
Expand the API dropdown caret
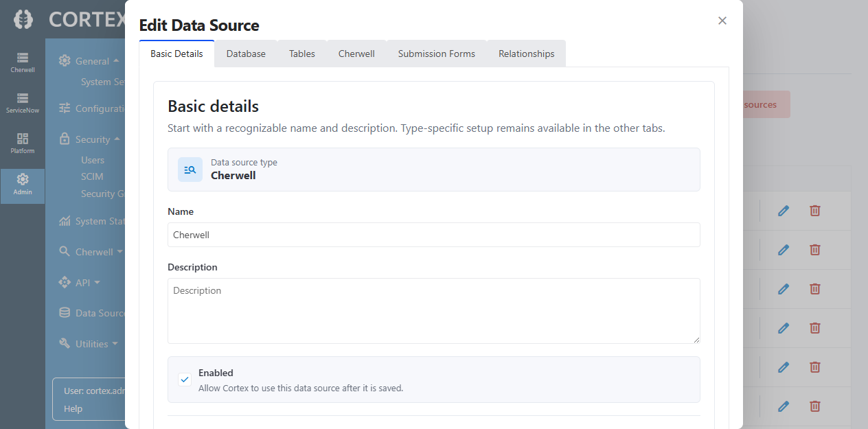(x=97, y=282)
